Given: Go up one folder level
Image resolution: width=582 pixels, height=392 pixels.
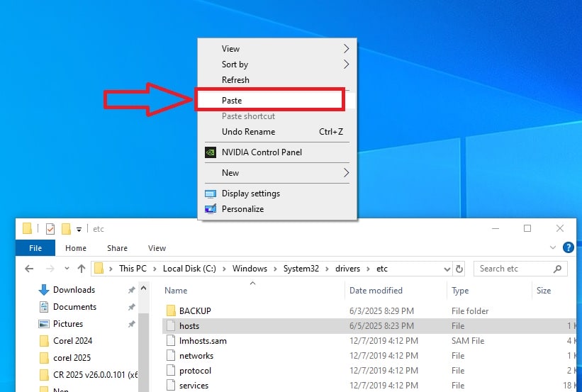Looking at the screenshot, I should pos(82,269).
